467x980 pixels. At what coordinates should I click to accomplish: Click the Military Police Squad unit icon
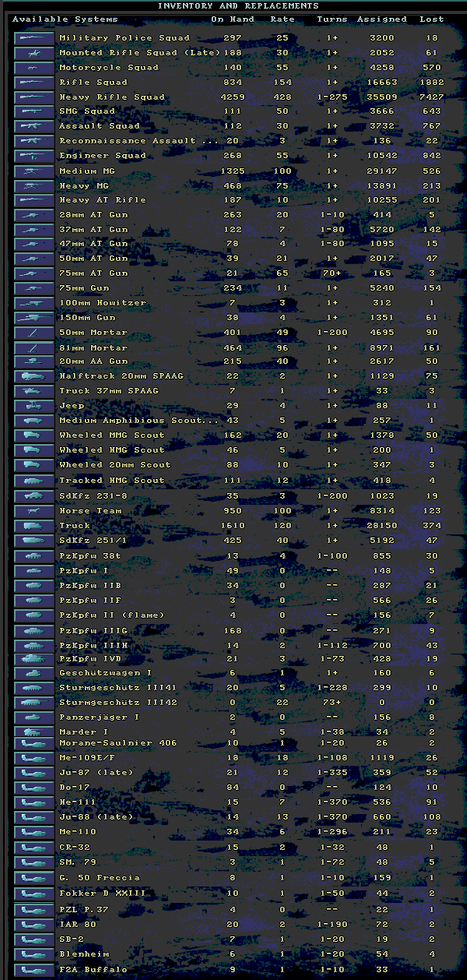[x=34, y=37]
